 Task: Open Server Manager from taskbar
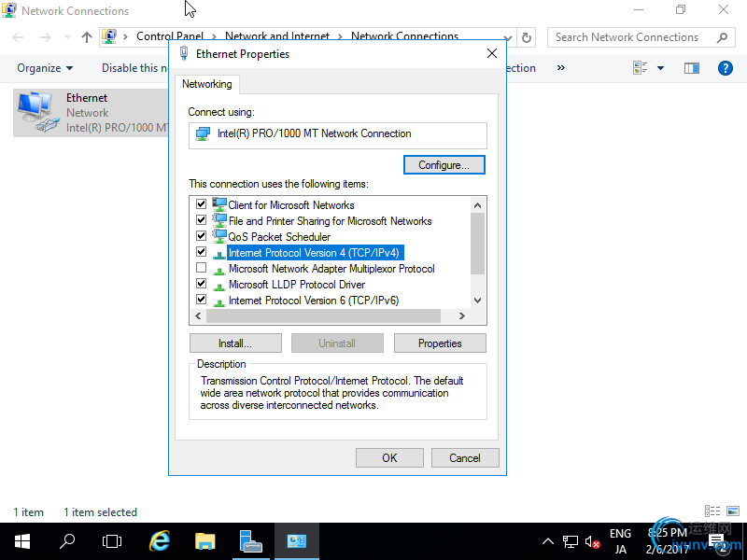[x=250, y=541]
